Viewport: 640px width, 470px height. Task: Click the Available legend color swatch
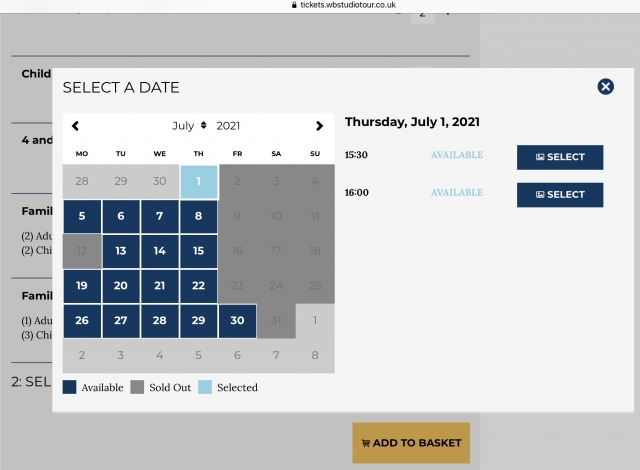click(x=69, y=387)
